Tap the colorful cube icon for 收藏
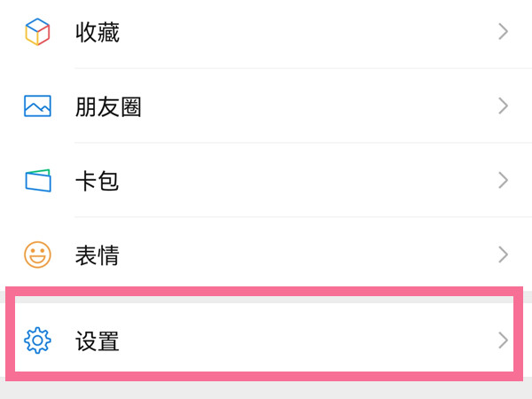The image size is (532, 399). point(37,34)
